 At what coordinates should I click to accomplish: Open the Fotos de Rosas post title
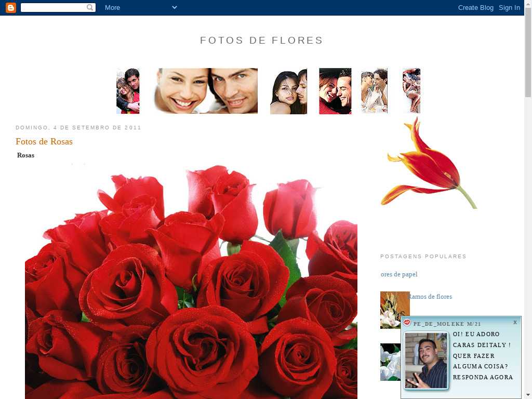click(x=44, y=141)
